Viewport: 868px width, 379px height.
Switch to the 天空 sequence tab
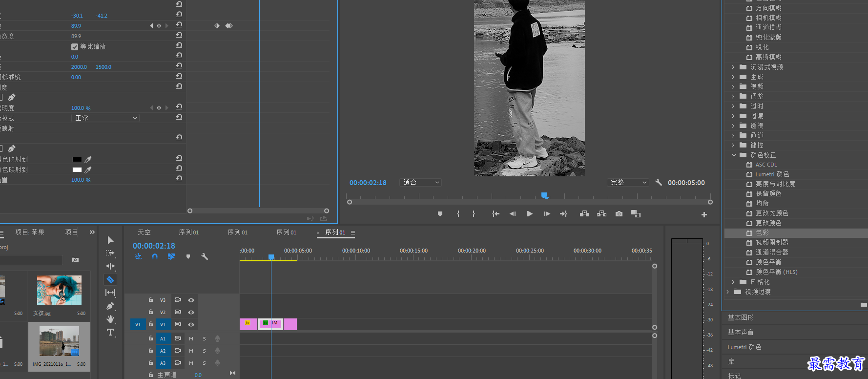click(x=144, y=232)
